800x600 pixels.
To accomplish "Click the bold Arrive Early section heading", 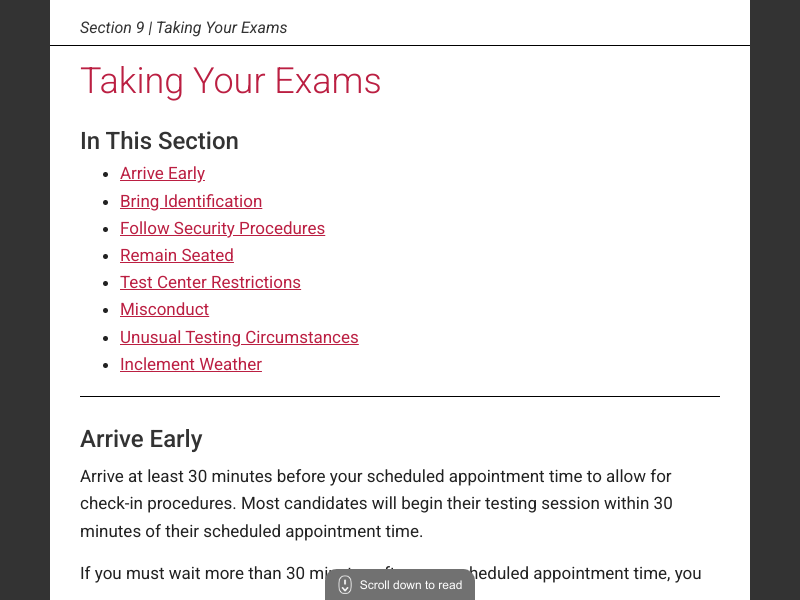I will tap(141, 439).
